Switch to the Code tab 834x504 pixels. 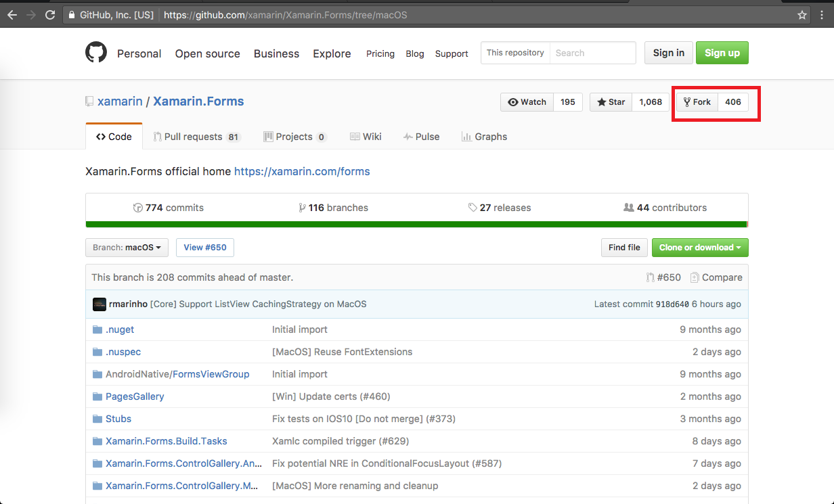click(x=114, y=137)
